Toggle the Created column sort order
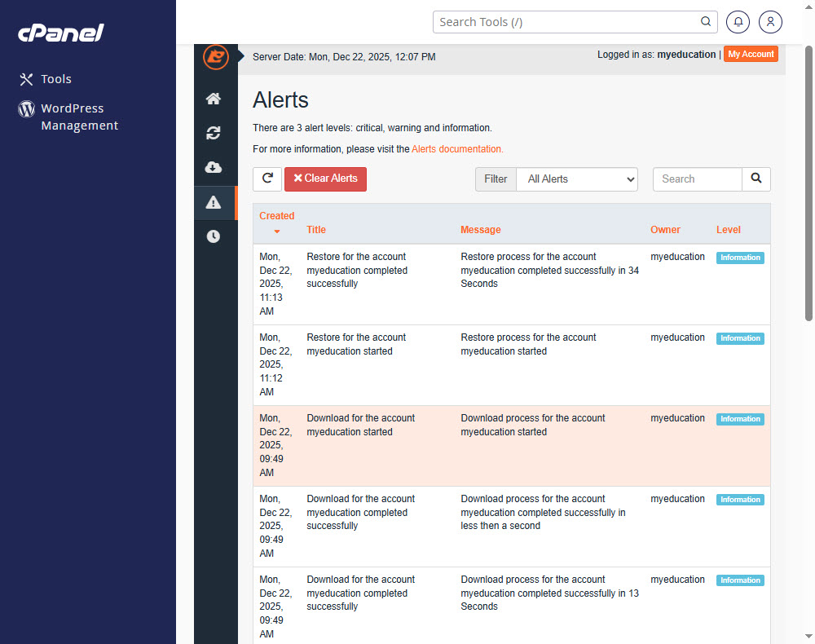815x644 pixels. (276, 223)
